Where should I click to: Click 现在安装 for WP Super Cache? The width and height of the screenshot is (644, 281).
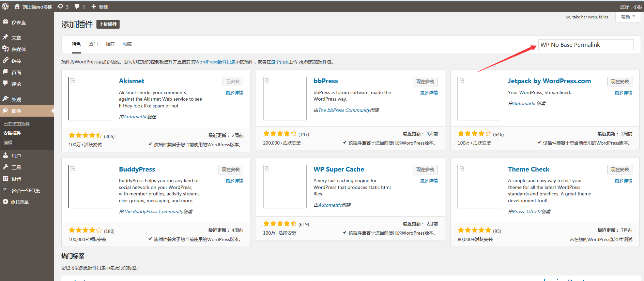425,169
